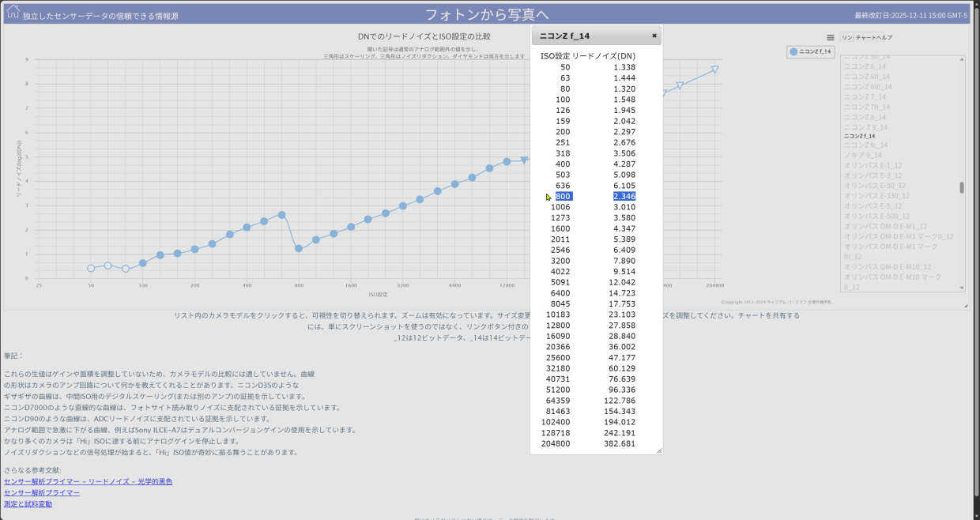Toggle ニコンZ f_14 series in chart legend

(x=809, y=51)
